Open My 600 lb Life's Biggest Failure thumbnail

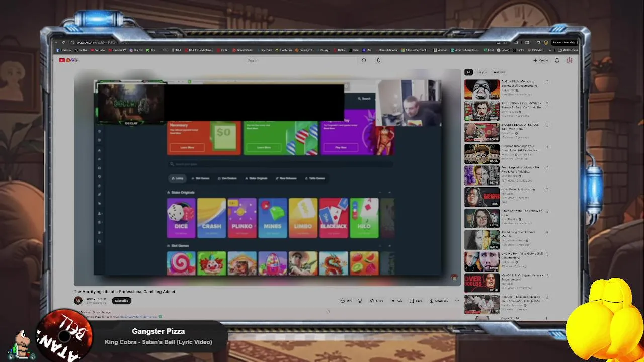pyautogui.click(x=482, y=283)
